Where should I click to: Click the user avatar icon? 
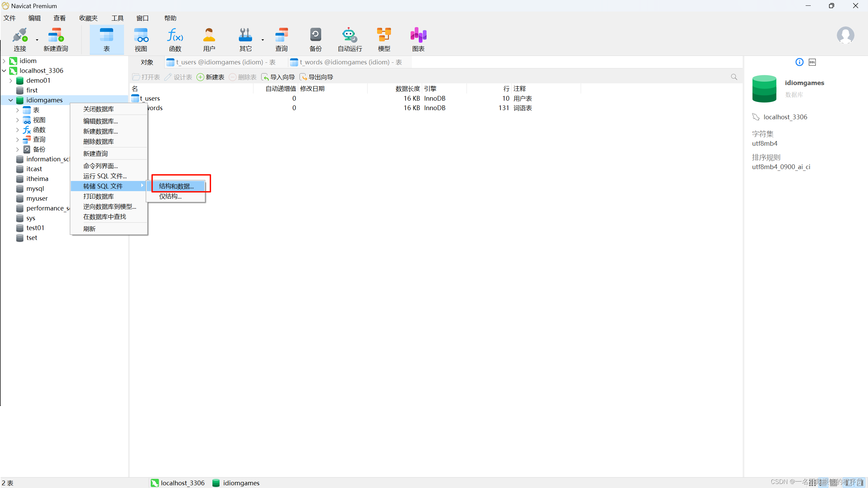pos(845,35)
